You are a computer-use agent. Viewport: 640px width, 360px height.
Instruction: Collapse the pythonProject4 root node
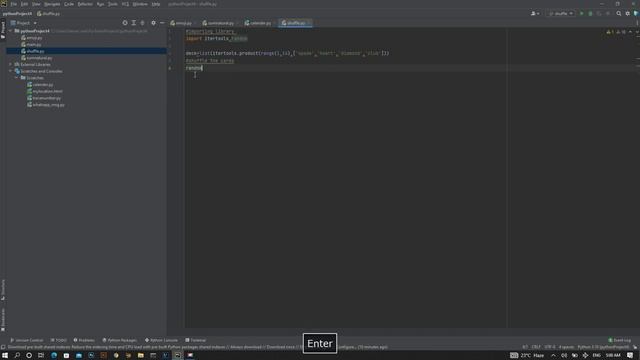(11, 31)
